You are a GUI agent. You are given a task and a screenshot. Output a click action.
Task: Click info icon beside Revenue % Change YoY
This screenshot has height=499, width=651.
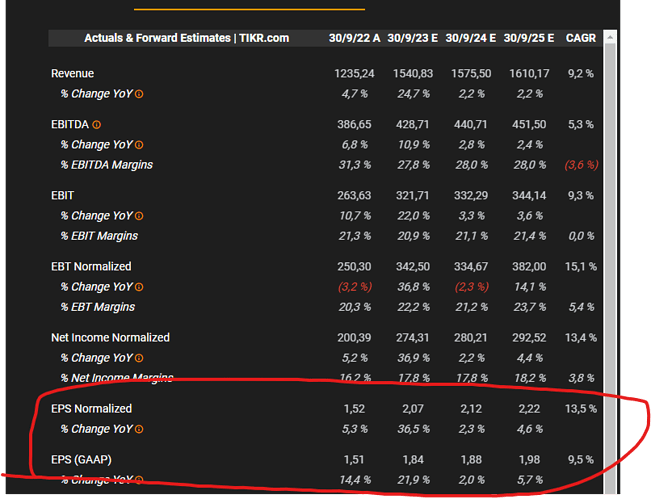(139, 94)
